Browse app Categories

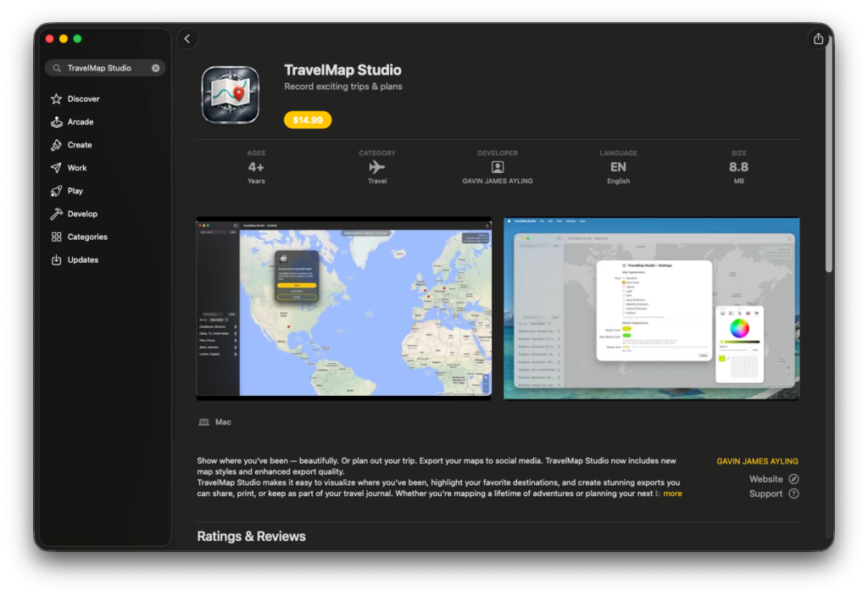pyautogui.click(x=86, y=237)
